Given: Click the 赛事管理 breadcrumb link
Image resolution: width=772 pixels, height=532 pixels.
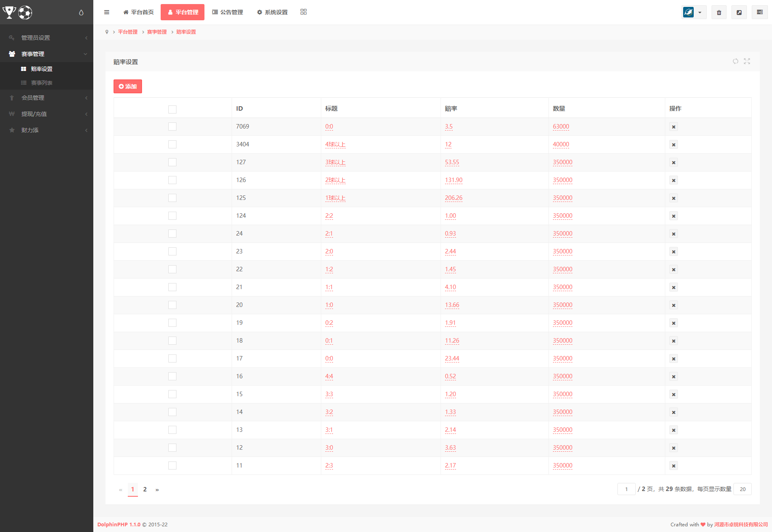Looking at the screenshot, I should (x=157, y=32).
